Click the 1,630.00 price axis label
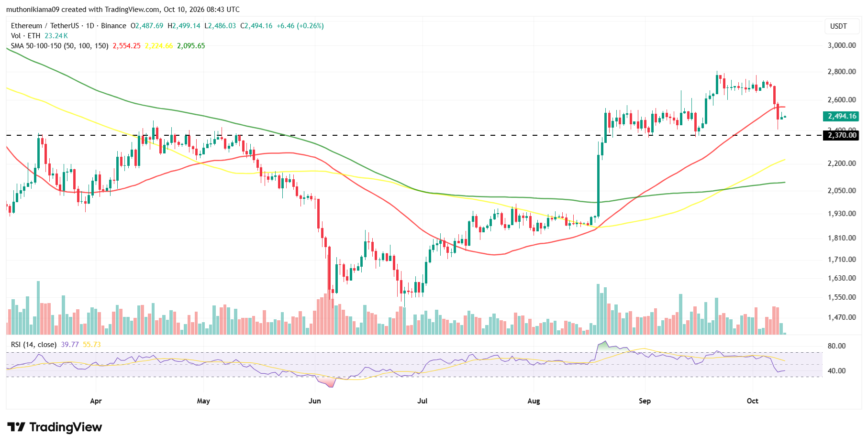868x445 pixels. click(x=842, y=278)
